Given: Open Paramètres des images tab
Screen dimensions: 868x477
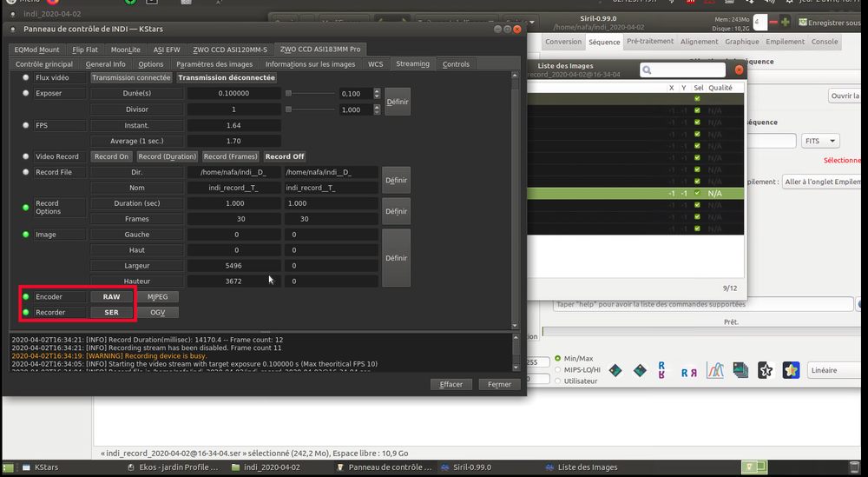Looking at the screenshot, I should [x=214, y=64].
